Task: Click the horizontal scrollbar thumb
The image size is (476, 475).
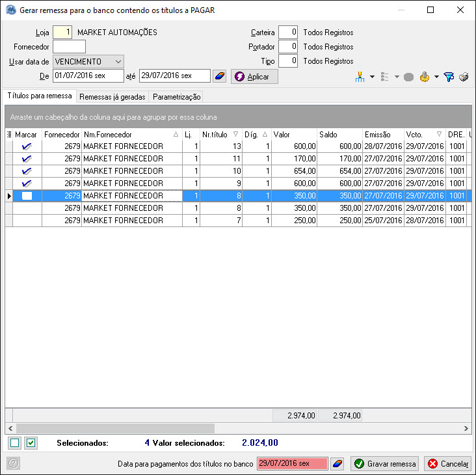Action: (x=115, y=429)
